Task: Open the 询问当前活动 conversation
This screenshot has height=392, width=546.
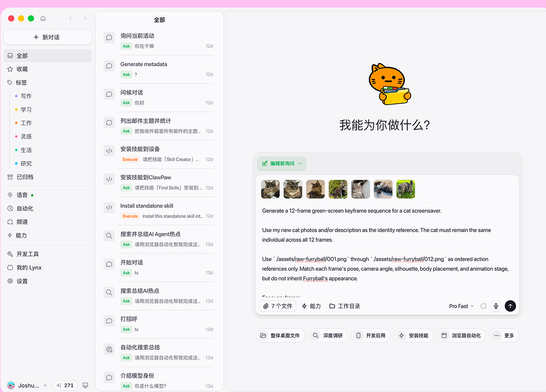Action: tap(160, 41)
